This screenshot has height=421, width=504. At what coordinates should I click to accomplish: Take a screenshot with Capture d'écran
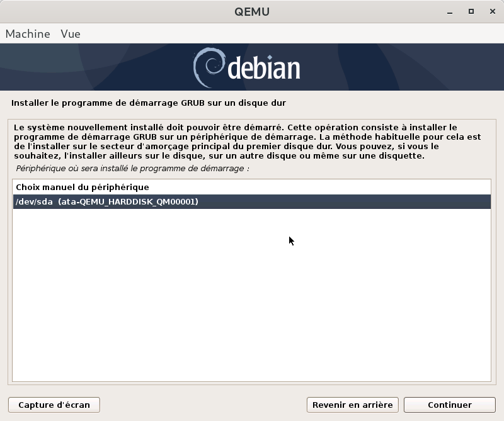click(x=54, y=405)
